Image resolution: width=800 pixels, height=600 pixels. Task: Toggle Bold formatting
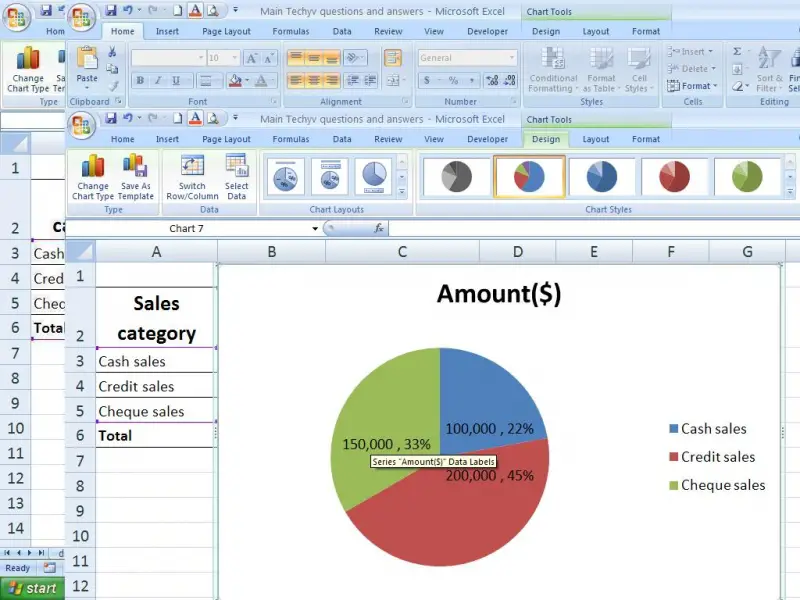pyautogui.click(x=140, y=81)
